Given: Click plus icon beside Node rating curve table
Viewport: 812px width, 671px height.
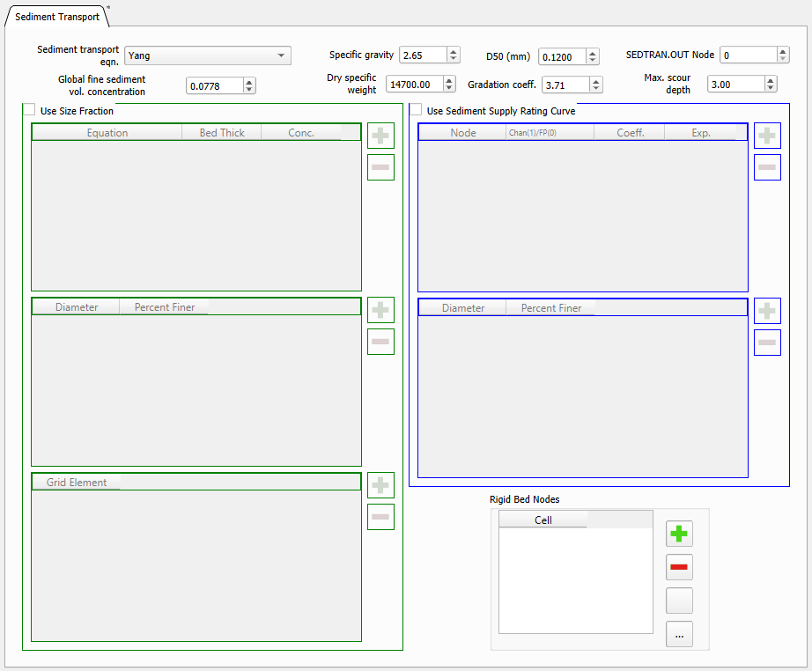Looking at the screenshot, I should point(767,136).
